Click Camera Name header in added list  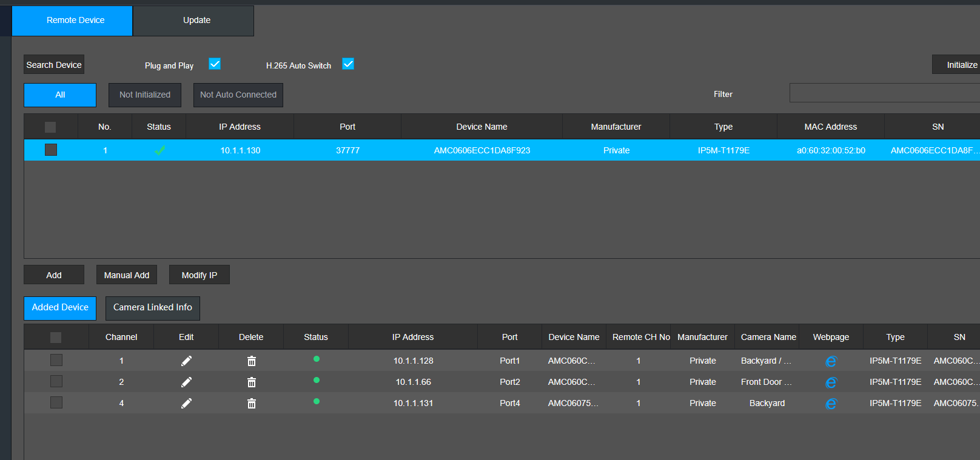(x=768, y=337)
